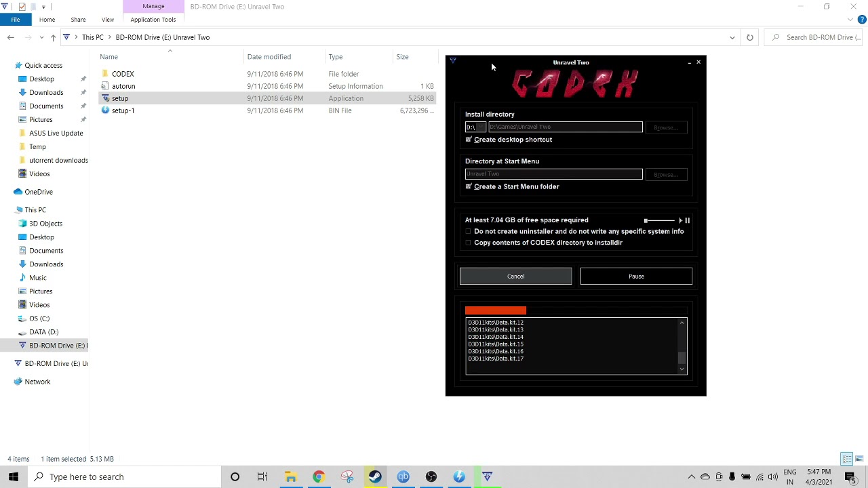Go back in File Explorer
The height and width of the screenshot is (488, 868).
(x=11, y=37)
